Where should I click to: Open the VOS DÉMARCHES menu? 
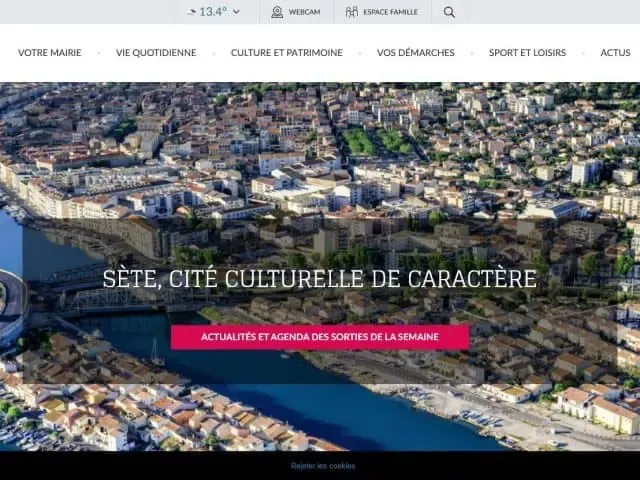pos(416,53)
